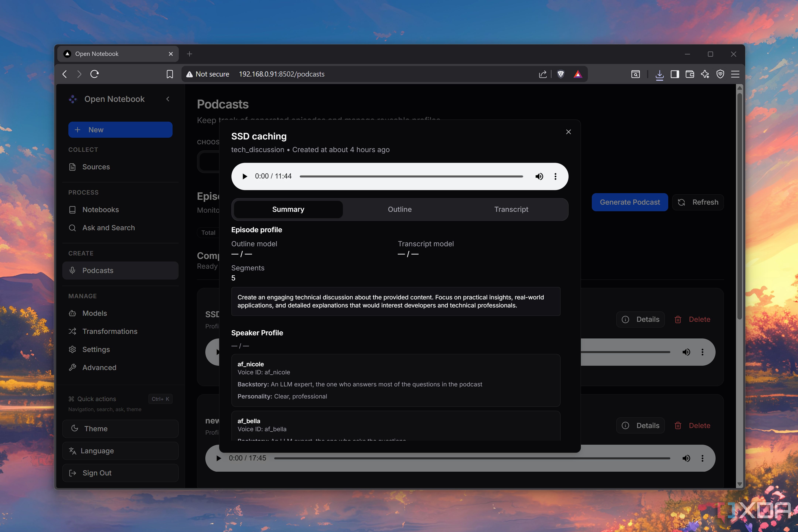The image size is (798, 532).
Task: Open Brave Rewards triangle icon
Action: point(578,74)
